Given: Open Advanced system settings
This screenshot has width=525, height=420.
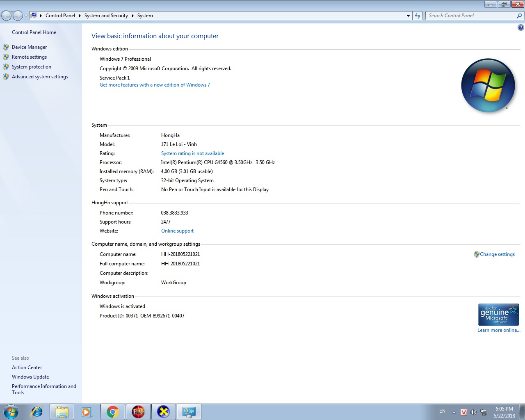Looking at the screenshot, I should coord(40,77).
